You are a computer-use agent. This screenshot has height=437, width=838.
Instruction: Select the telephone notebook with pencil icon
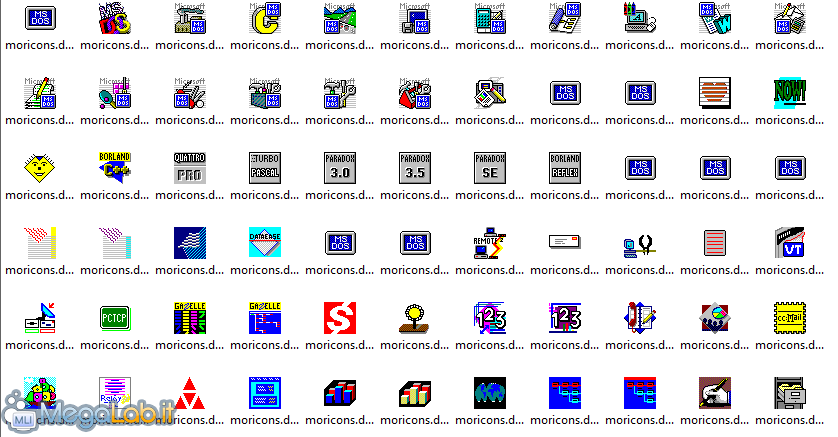pos(640,318)
